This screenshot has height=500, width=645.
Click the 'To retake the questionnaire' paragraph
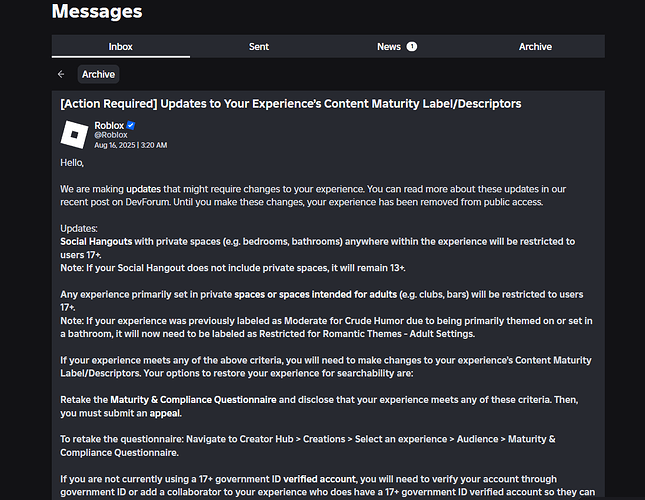(308, 446)
